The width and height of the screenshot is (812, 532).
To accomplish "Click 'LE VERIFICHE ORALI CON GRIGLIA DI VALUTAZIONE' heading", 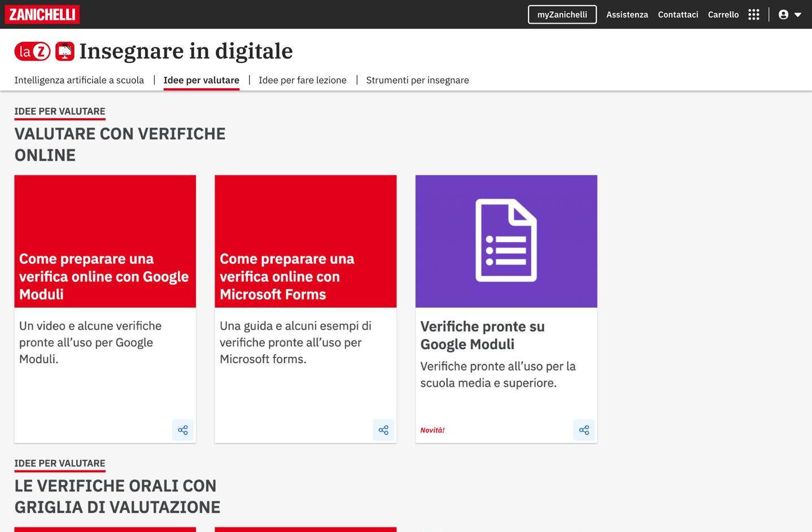I will tap(117, 496).
